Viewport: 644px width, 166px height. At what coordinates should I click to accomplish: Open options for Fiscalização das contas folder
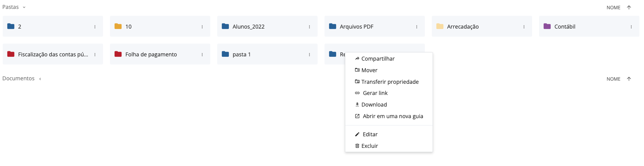[x=95, y=54]
